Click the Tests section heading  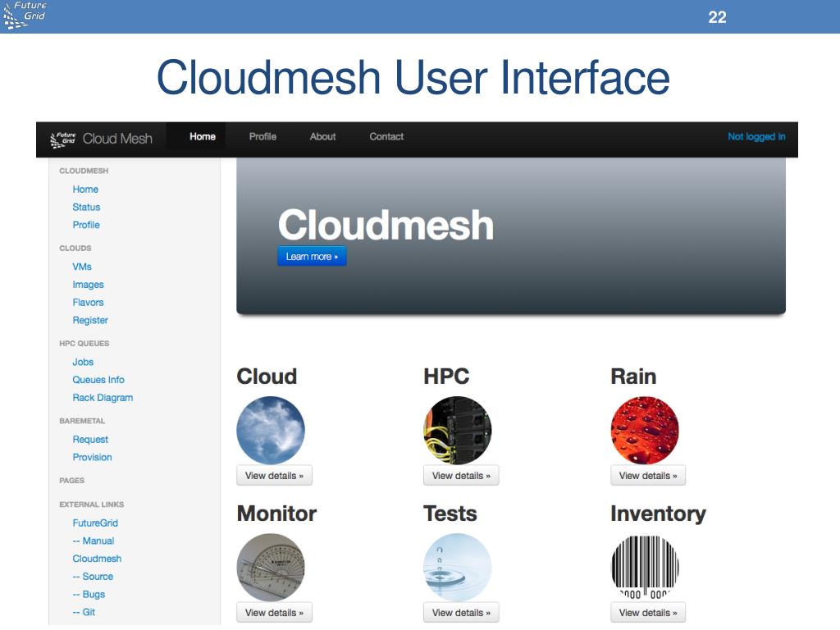[x=450, y=514]
